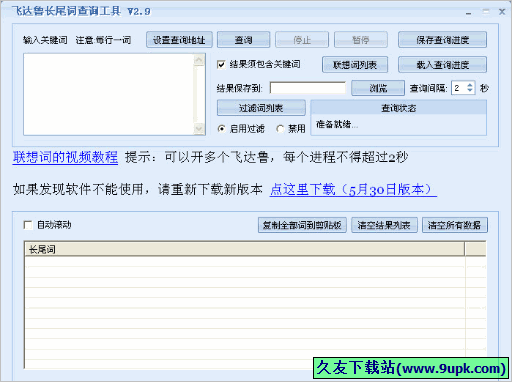Minimize the window via title bar button
This screenshot has height=382, width=512.
[x=469, y=13]
